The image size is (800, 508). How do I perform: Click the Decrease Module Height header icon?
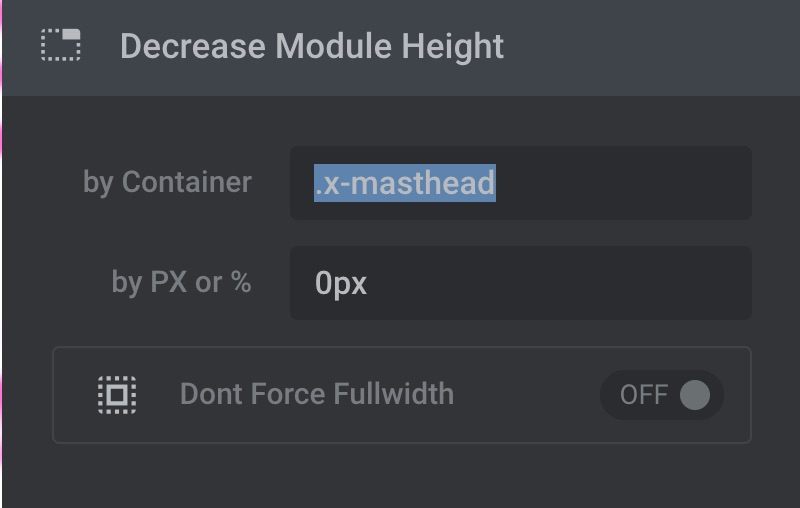[x=61, y=46]
